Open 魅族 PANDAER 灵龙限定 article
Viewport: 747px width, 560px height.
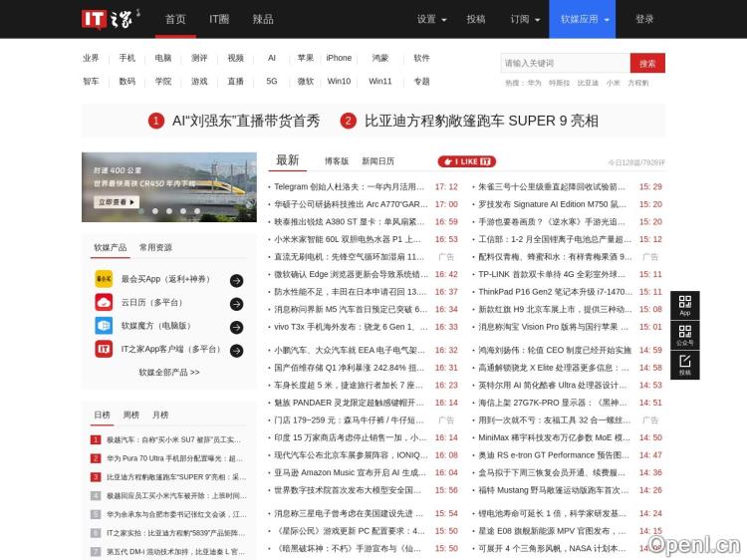pos(350,403)
